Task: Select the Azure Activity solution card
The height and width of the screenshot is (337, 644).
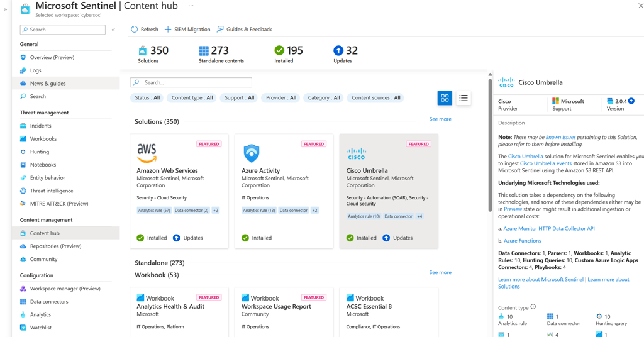Action: pyautogui.click(x=284, y=191)
